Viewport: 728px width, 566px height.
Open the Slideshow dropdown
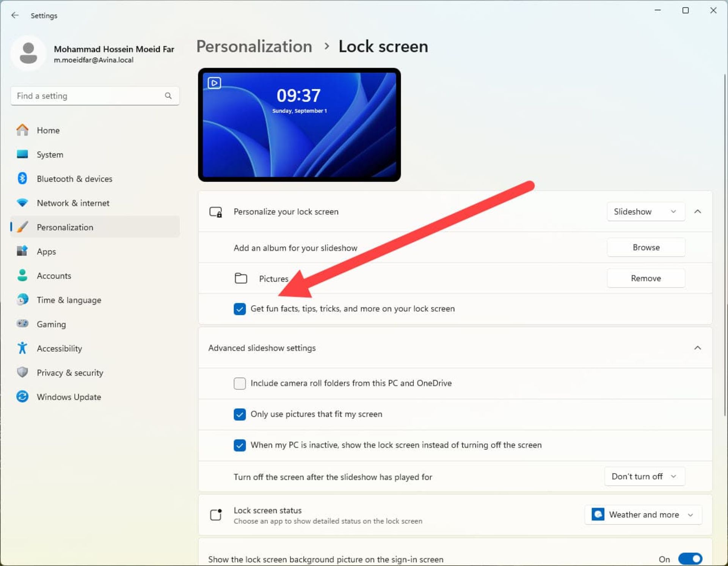pos(645,211)
